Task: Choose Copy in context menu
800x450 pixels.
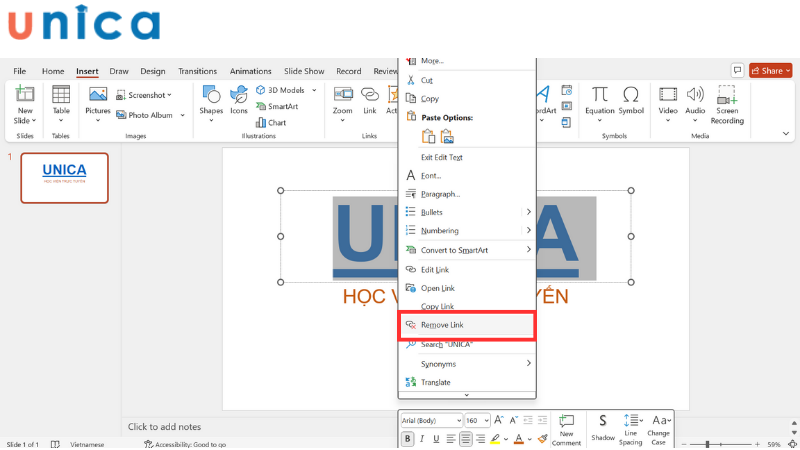Action: (x=467, y=98)
